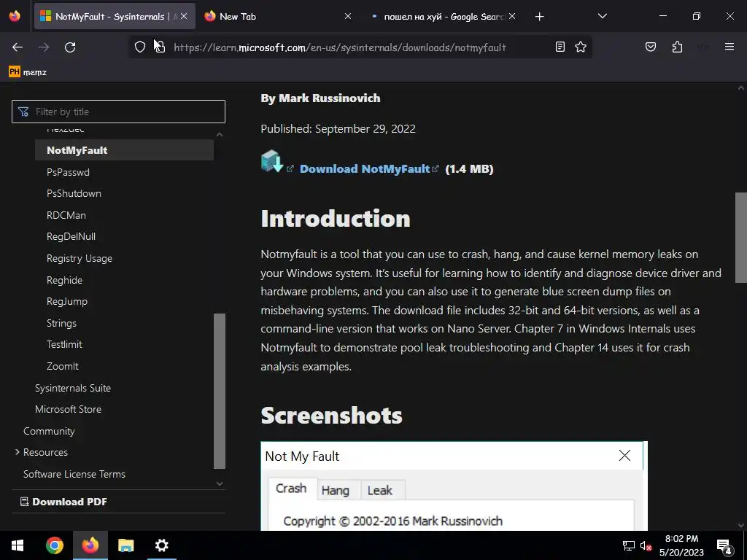
Task: Open the Save to Pocket icon
Action: (650, 47)
